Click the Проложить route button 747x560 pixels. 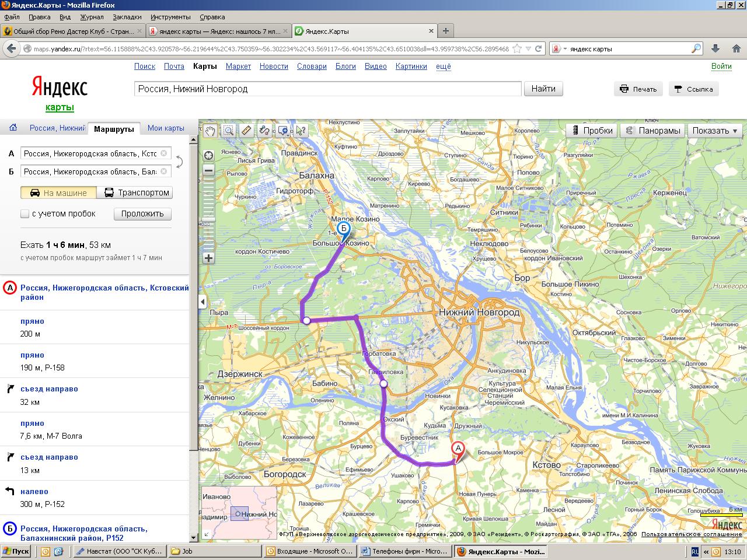click(142, 213)
